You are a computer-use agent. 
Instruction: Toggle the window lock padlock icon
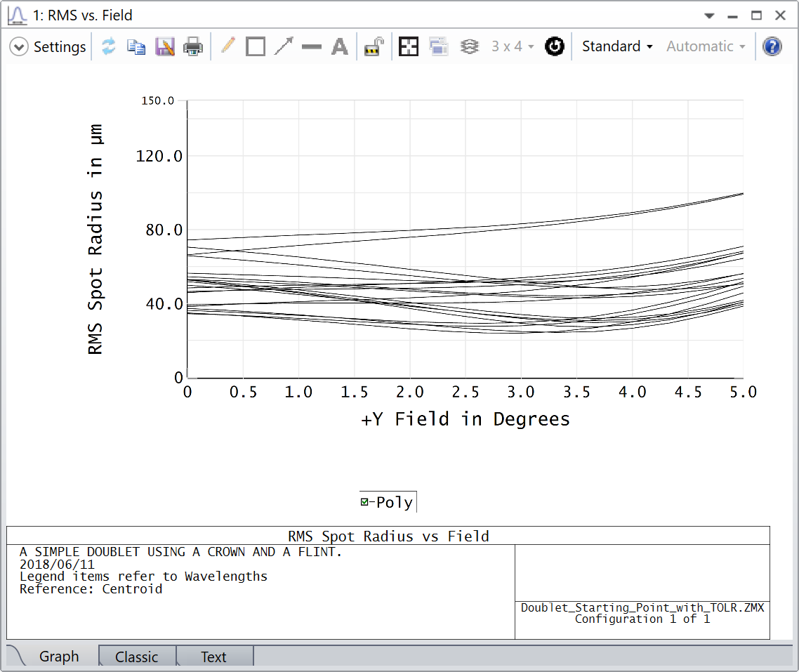[374, 46]
